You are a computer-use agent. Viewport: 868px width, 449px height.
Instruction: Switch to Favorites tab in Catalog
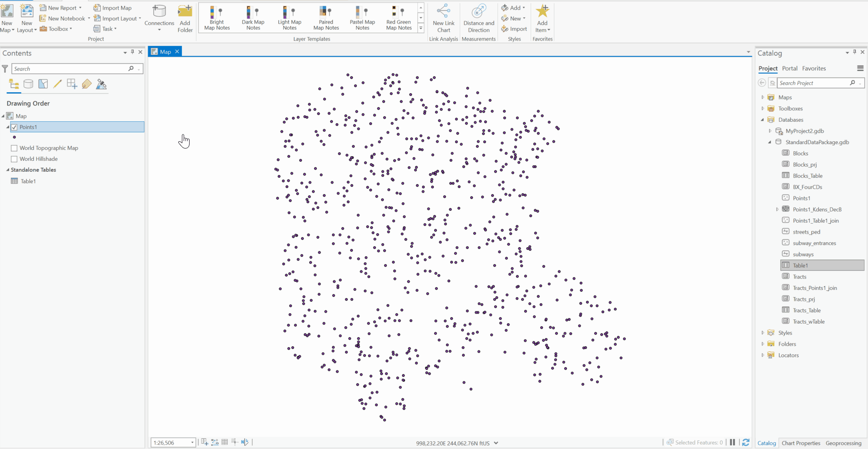814,68
